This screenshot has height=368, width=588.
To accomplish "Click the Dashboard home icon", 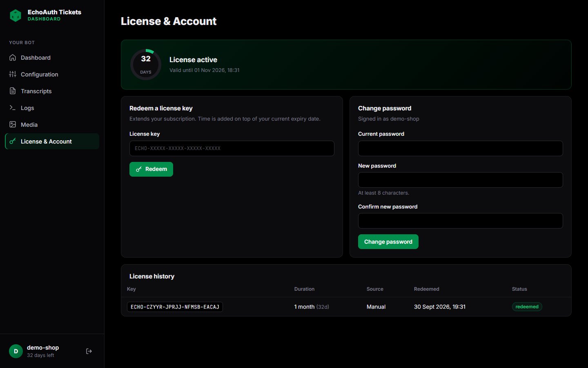I will [13, 58].
